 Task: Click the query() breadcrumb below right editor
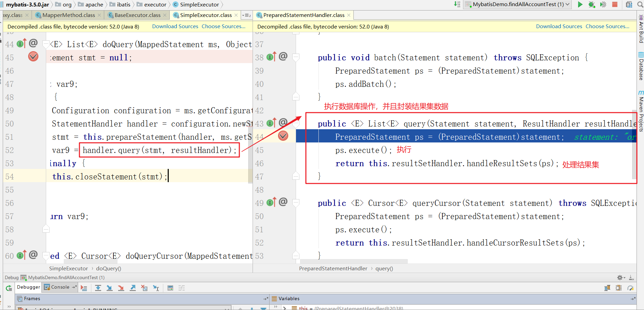384,269
